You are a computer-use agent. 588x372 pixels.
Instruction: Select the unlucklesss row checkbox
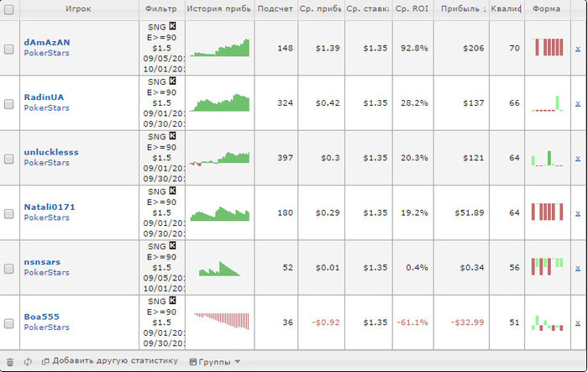tap(9, 159)
